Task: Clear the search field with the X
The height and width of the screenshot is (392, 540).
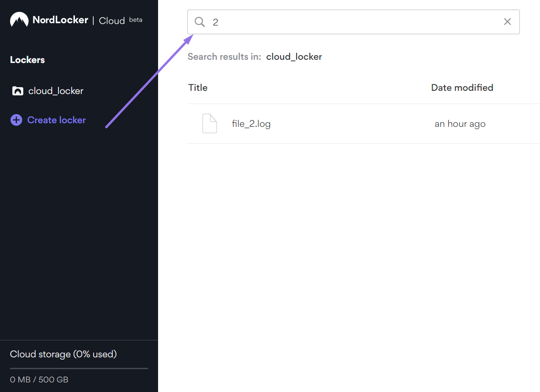Action: click(507, 21)
